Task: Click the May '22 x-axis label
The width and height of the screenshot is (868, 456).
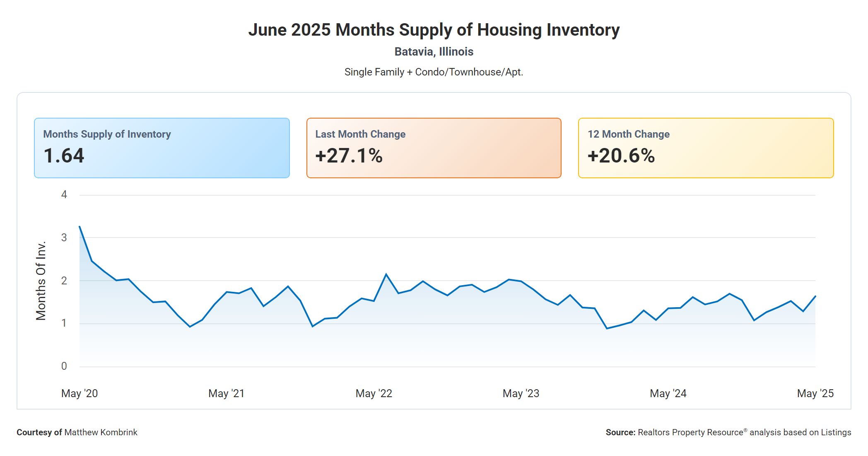Action: [x=374, y=393]
